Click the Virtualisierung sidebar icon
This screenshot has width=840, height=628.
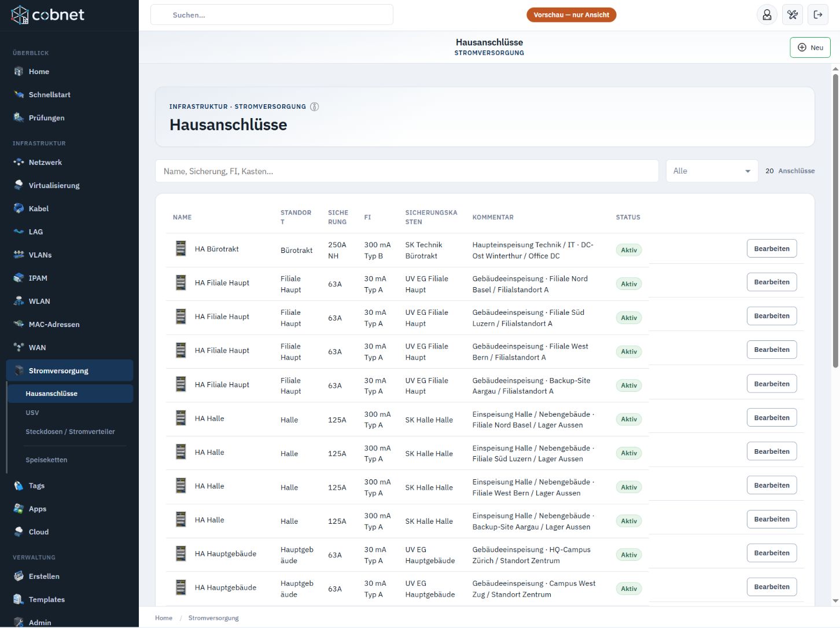[x=19, y=186]
